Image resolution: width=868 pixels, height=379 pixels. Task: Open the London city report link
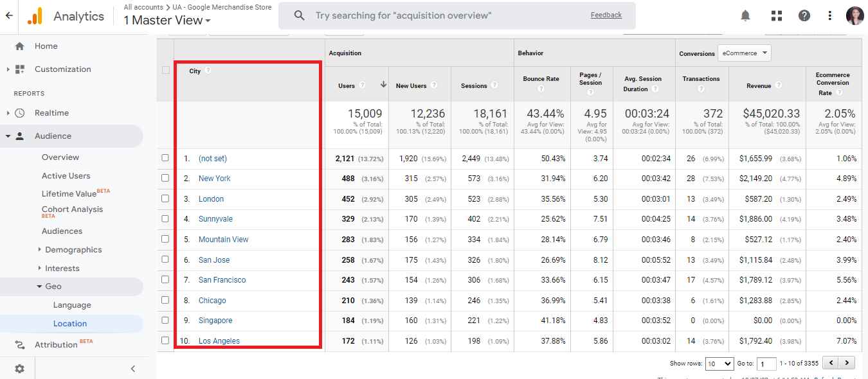pos(211,198)
